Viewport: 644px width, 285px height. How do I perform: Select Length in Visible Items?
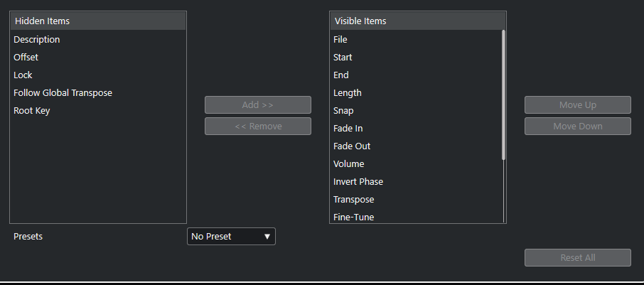pos(348,93)
